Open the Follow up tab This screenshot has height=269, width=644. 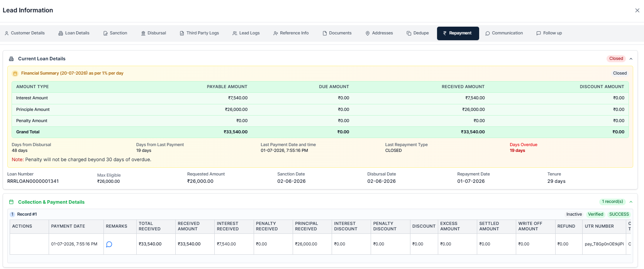(549, 33)
